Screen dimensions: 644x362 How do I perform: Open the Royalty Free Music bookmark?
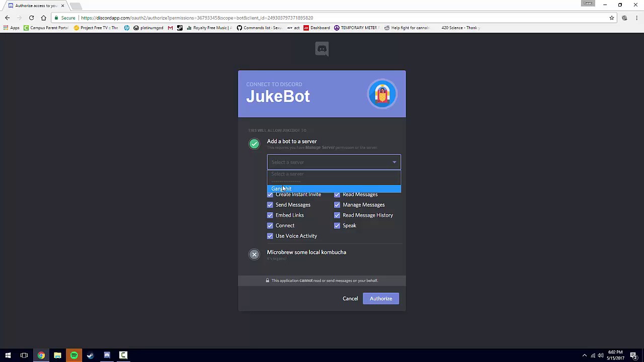click(209, 28)
